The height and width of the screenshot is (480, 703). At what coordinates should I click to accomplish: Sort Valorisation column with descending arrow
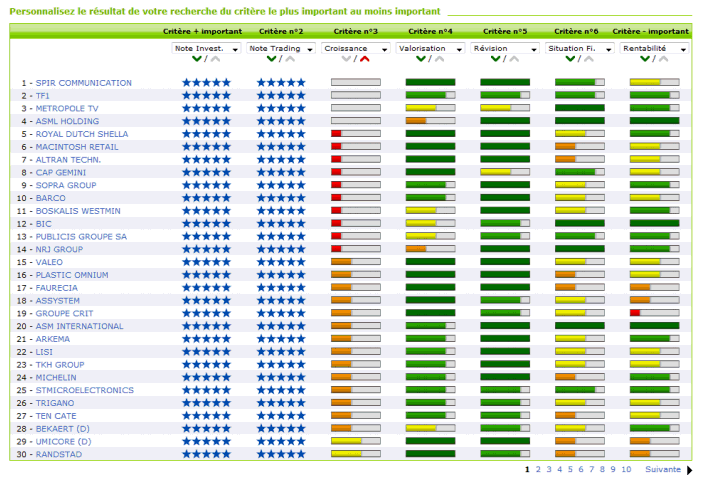click(x=423, y=60)
